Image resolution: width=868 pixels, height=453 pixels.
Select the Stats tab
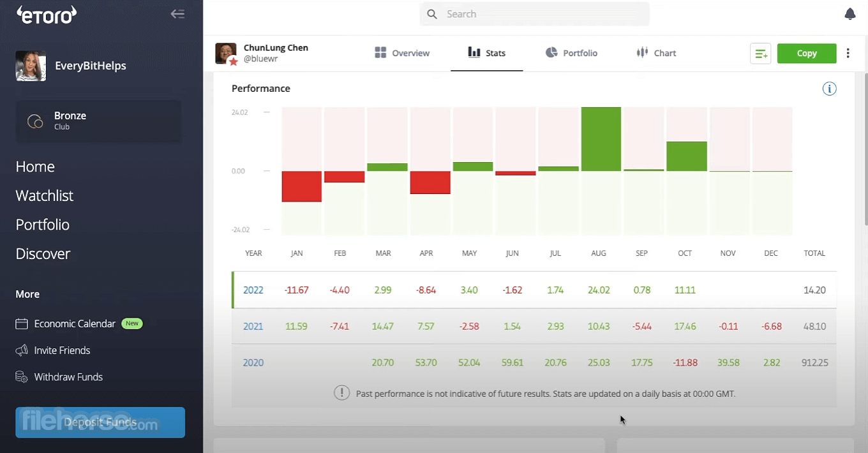coord(486,53)
